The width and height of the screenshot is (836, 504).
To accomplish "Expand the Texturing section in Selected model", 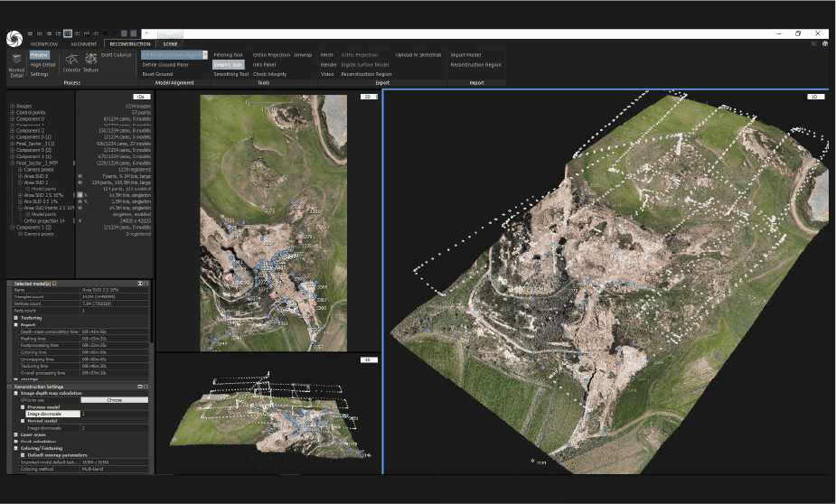I will point(16,318).
